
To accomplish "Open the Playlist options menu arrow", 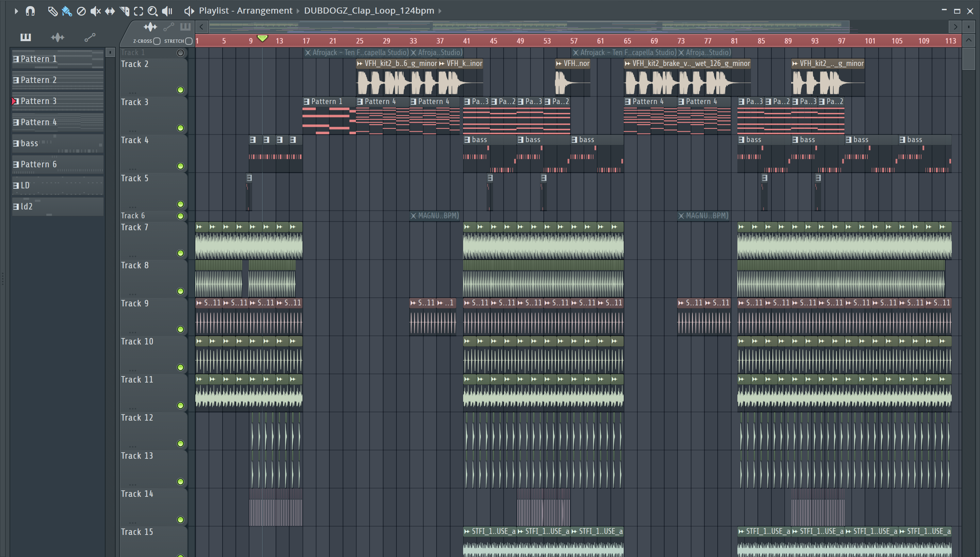I will 16,11.
